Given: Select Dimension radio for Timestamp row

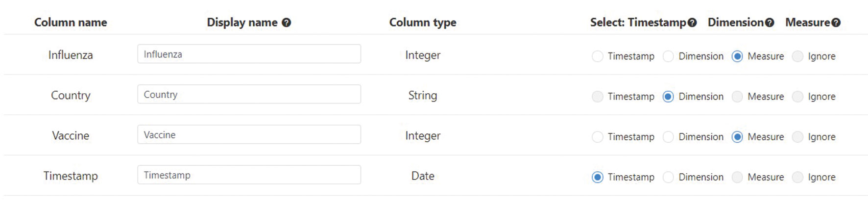Looking at the screenshot, I should click(x=668, y=177).
